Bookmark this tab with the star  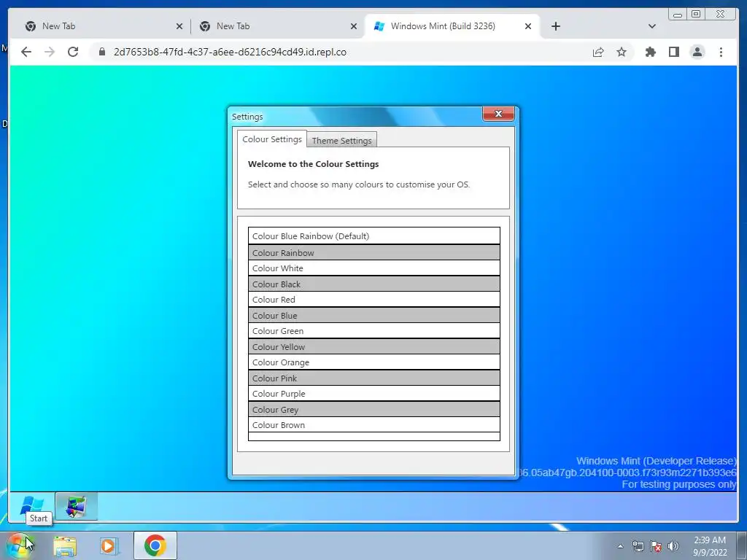click(x=622, y=52)
